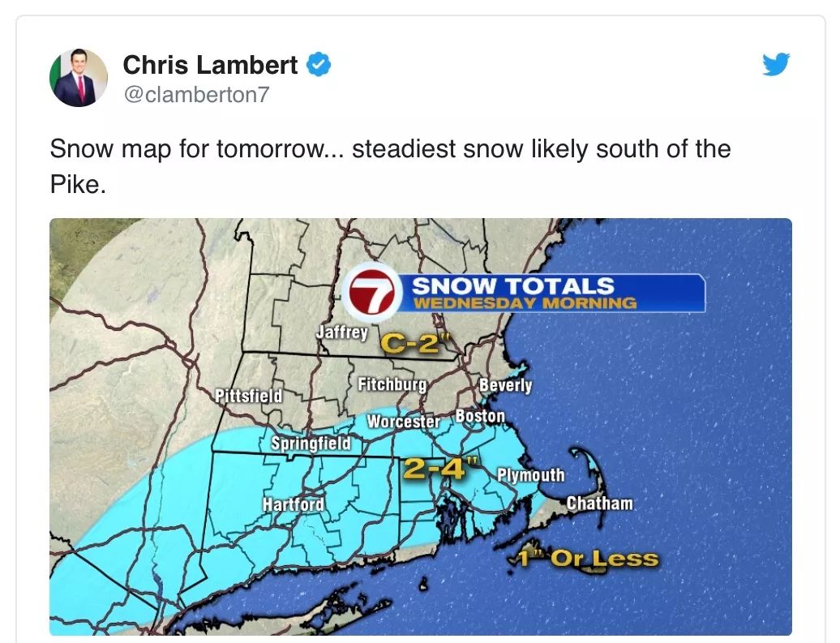The height and width of the screenshot is (643, 840).
Task: Click the Plymouth map label
Action: click(x=530, y=475)
